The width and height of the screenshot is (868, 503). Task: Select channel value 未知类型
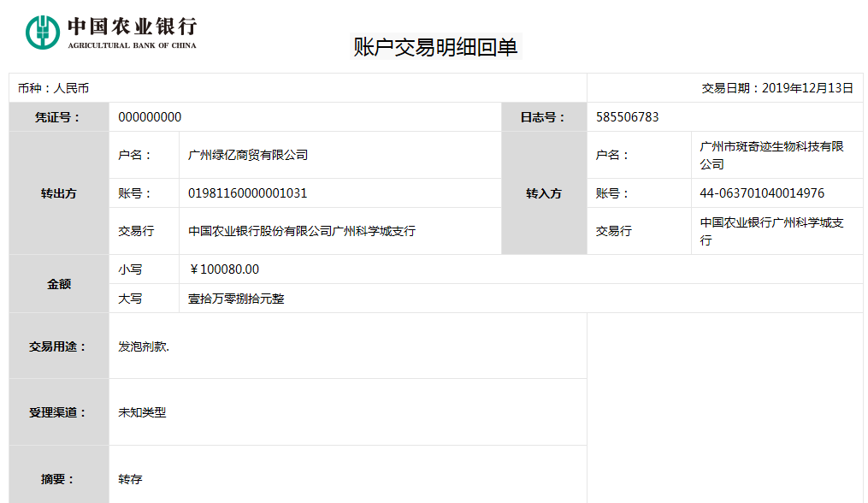[142, 412]
